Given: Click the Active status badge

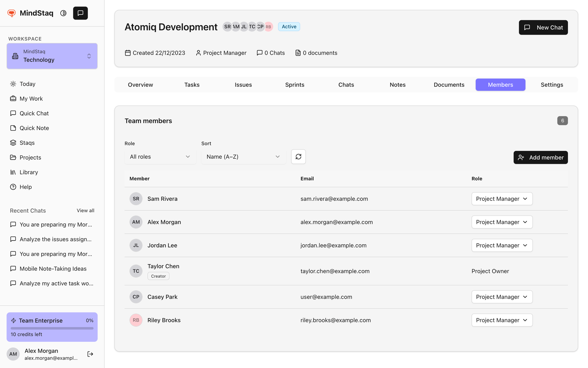Looking at the screenshot, I should point(289,26).
